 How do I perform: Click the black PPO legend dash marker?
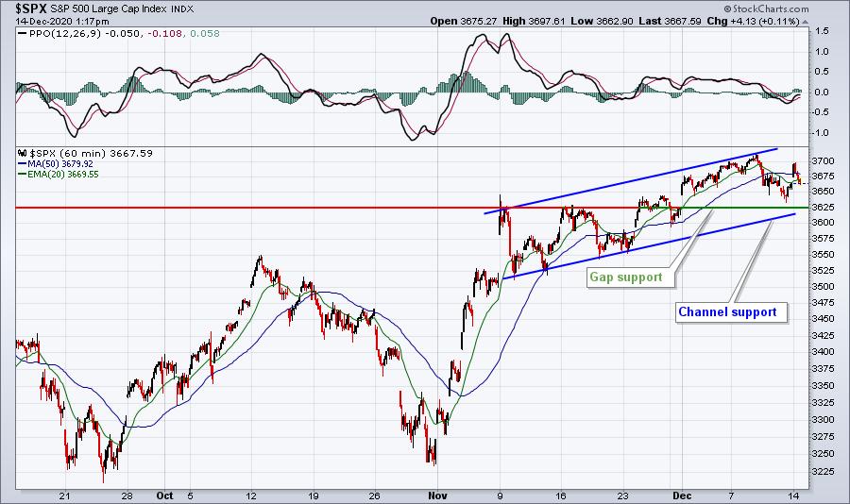[x=23, y=34]
